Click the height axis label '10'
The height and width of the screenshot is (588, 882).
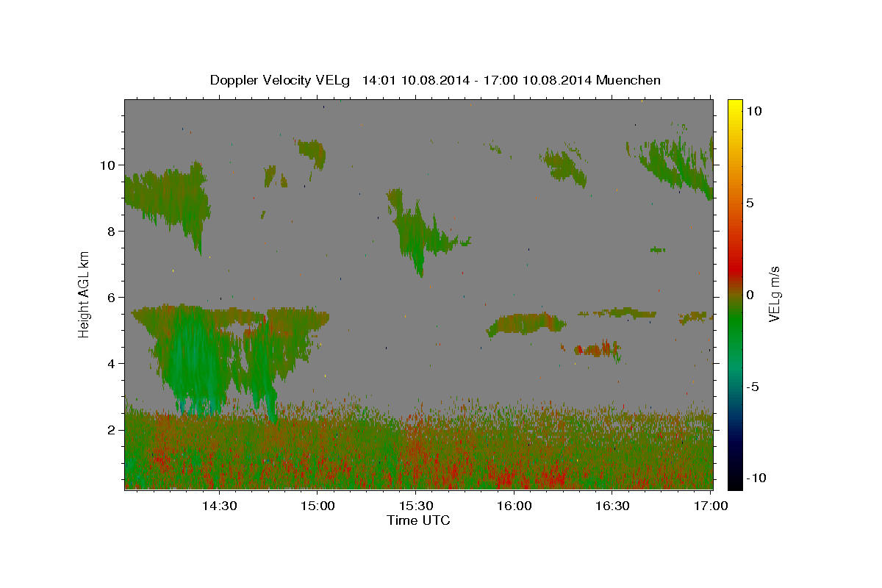[107, 165]
